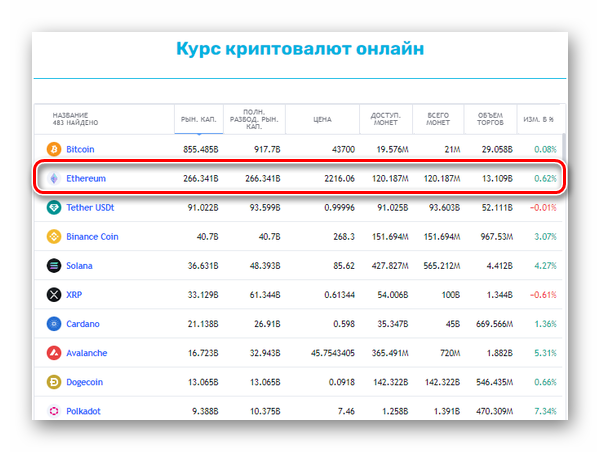The image size is (600, 452).
Task: Click Ethereum volume 13.109B
Action: coord(497,178)
